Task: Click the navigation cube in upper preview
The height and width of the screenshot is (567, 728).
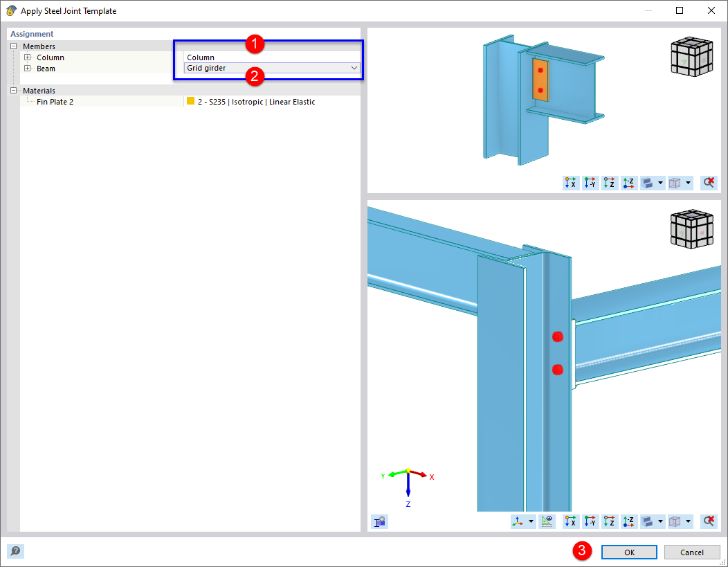Action: 692,56
